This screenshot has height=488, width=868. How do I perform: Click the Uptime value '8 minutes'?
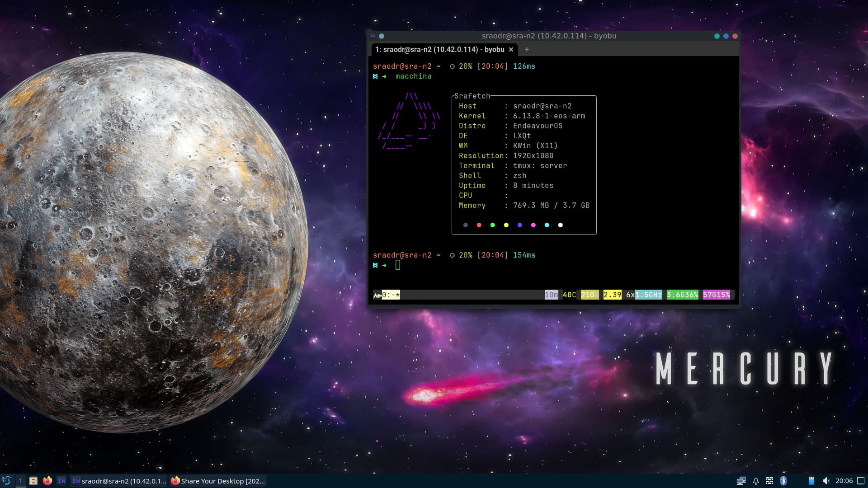click(x=533, y=186)
